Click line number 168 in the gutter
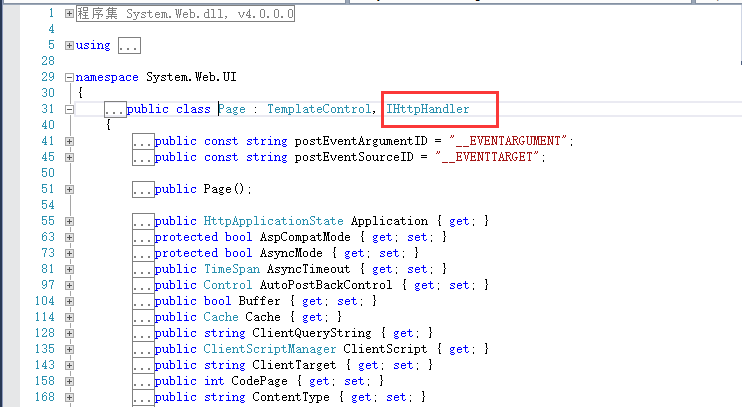742x407 pixels. (44, 397)
